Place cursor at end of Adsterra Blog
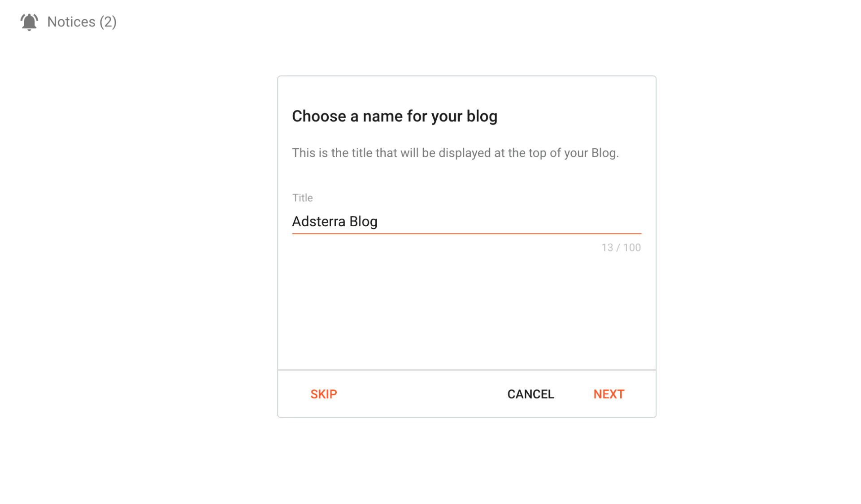The width and height of the screenshot is (861, 504). coord(380,221)
